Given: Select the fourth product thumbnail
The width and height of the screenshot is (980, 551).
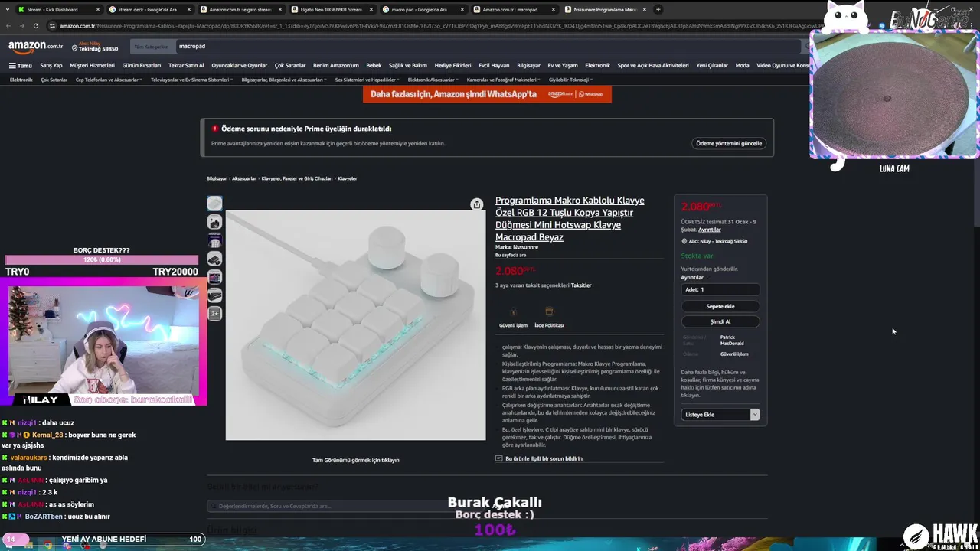Looking at the screenshot, I should click(x=215, y=259).
